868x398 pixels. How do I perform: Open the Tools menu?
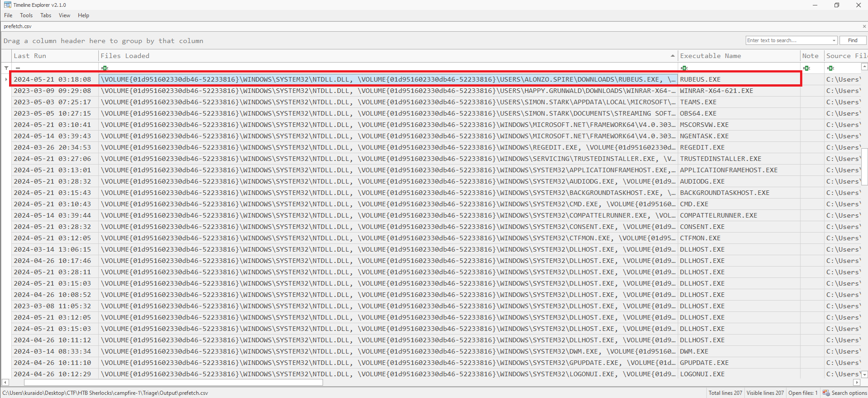(26, 15)
